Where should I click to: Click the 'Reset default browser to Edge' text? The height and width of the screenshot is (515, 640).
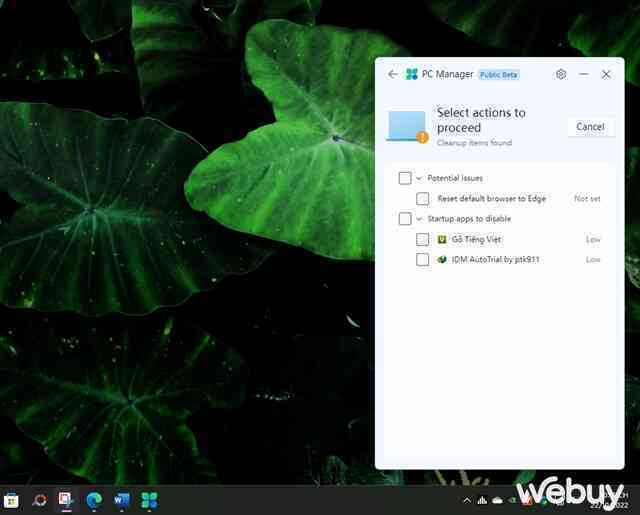(x=491, y=199)
